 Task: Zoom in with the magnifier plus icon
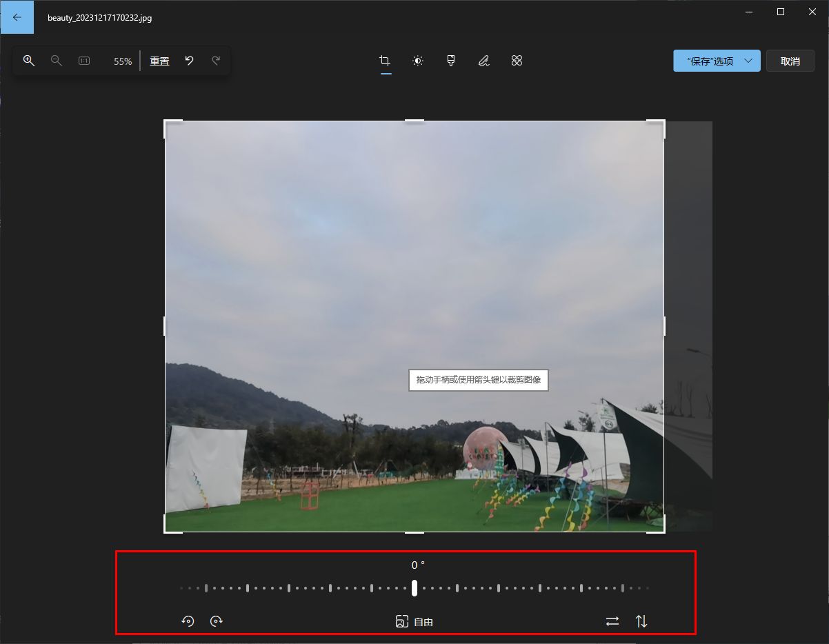[29, 61]
